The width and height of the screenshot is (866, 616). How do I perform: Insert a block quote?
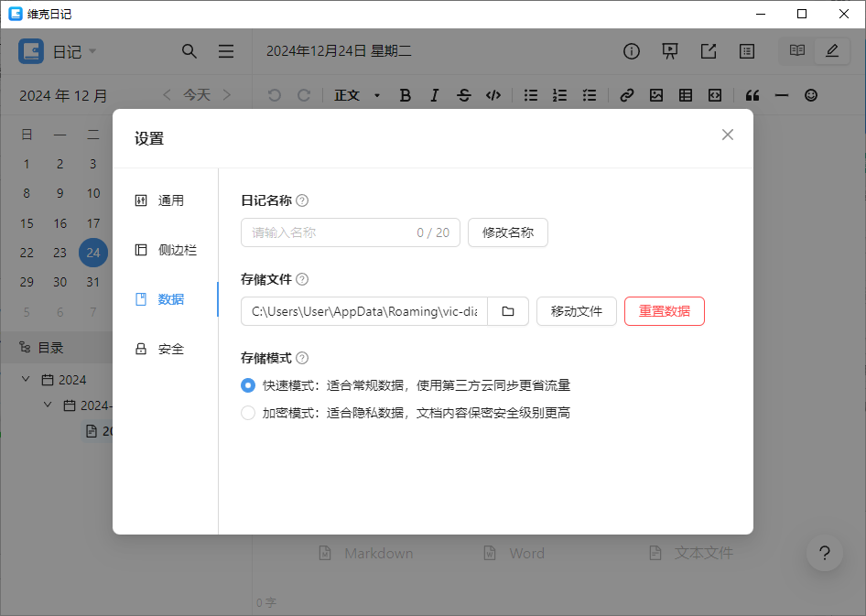tap(752, 95)
